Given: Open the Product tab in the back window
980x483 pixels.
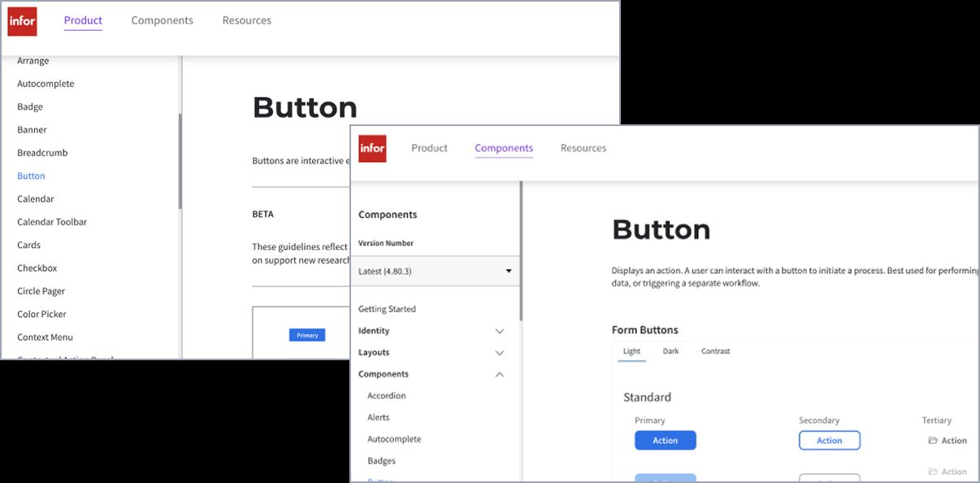Looking at the screenshot, I should pos(83,20).
